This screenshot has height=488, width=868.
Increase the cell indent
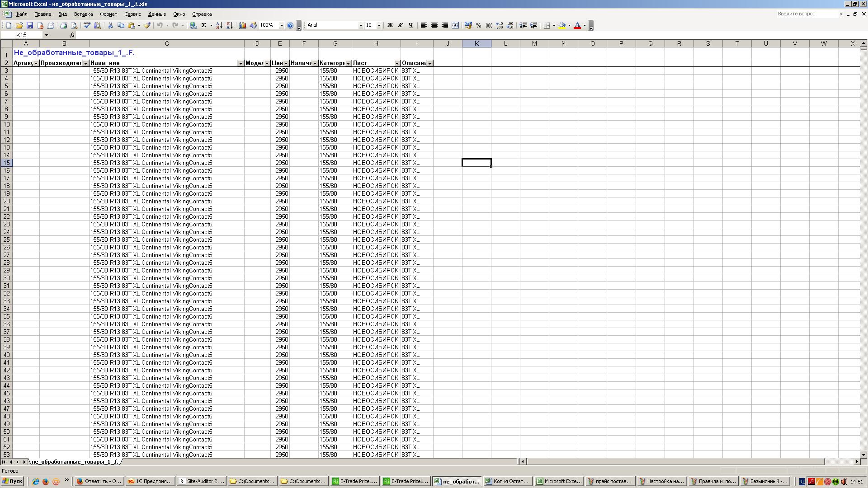tap(533, 25)
